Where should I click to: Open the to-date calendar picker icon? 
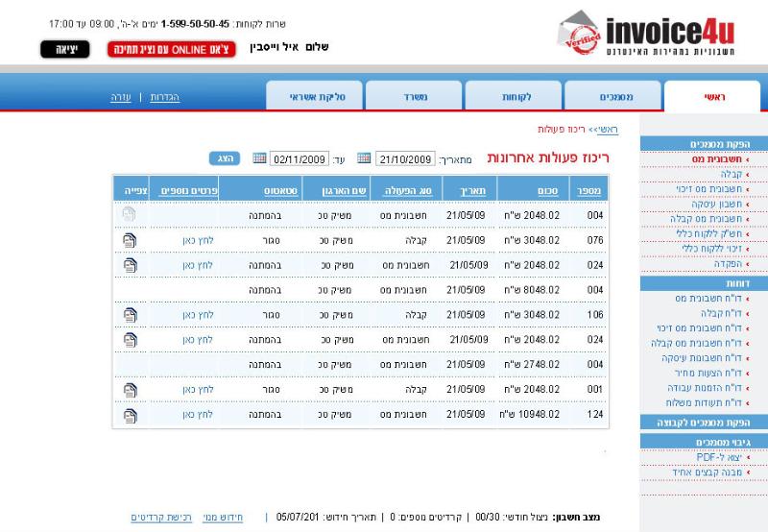tap(259, 158)
